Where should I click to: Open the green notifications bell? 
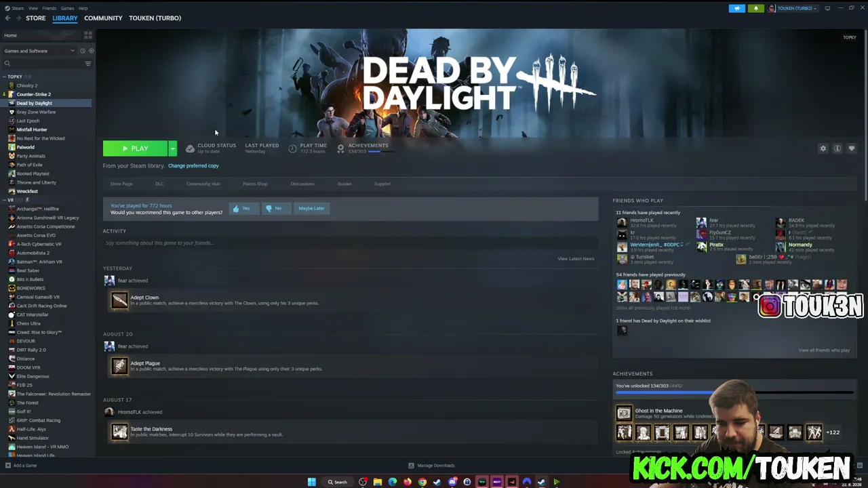[x=755, y=8]
